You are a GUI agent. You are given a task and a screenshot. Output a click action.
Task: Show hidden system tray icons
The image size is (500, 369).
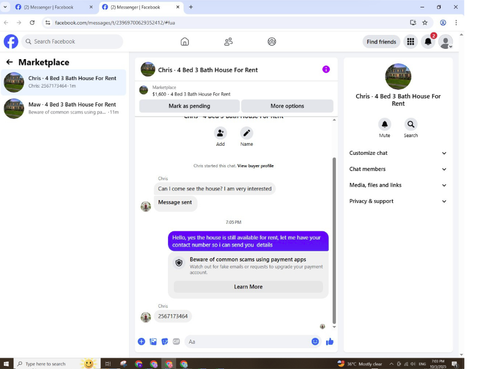(391, 364)
